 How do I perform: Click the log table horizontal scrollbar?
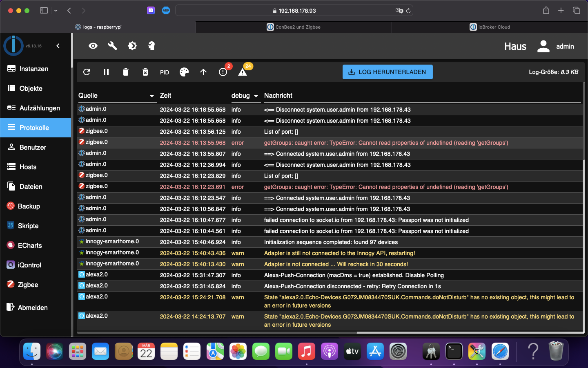point(217,332)
